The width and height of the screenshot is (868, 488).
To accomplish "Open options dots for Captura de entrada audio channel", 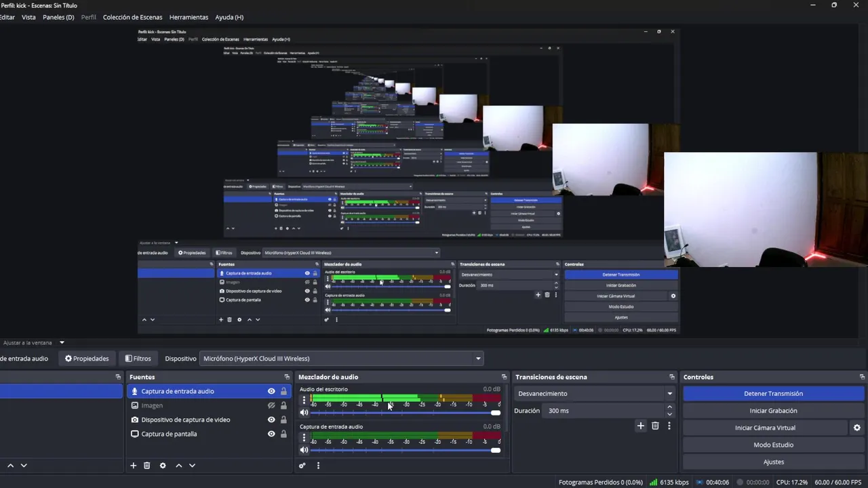I will tap(304, 438).
